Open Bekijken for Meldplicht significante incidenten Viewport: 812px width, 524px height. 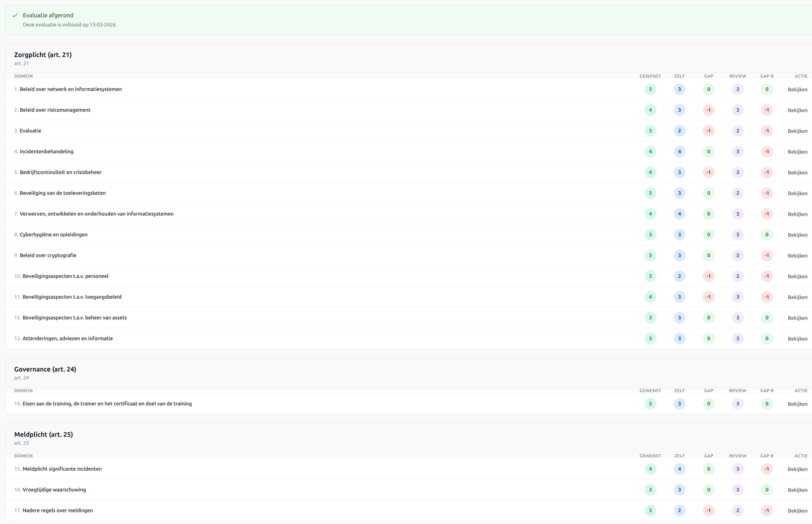click(x=797, y=469)
